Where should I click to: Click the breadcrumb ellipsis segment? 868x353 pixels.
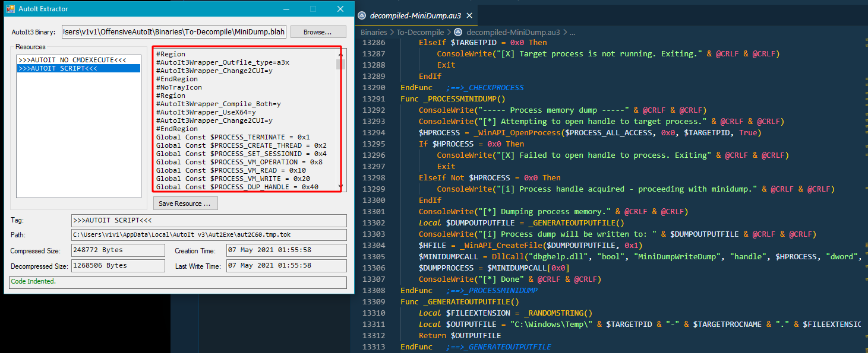tap(573, 32)
